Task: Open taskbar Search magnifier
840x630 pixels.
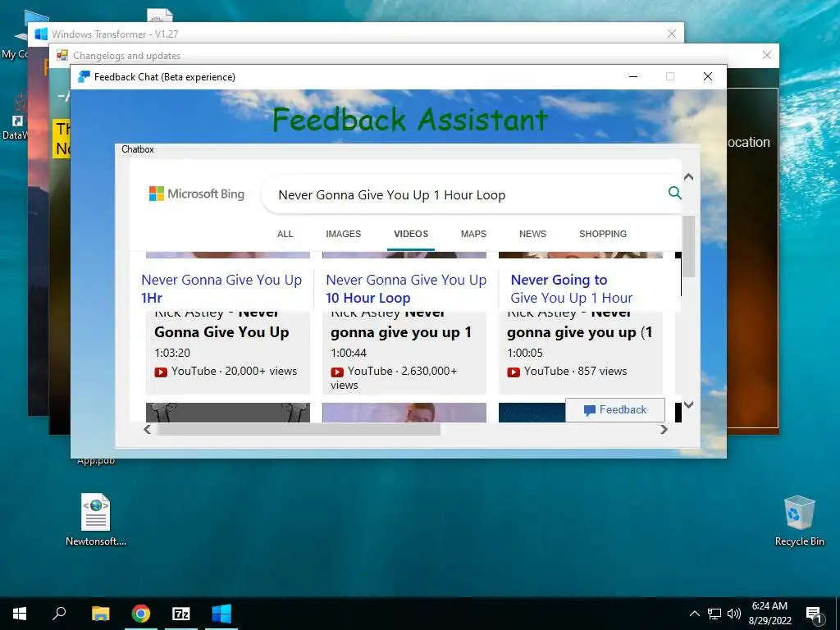Action: (59, 614)
